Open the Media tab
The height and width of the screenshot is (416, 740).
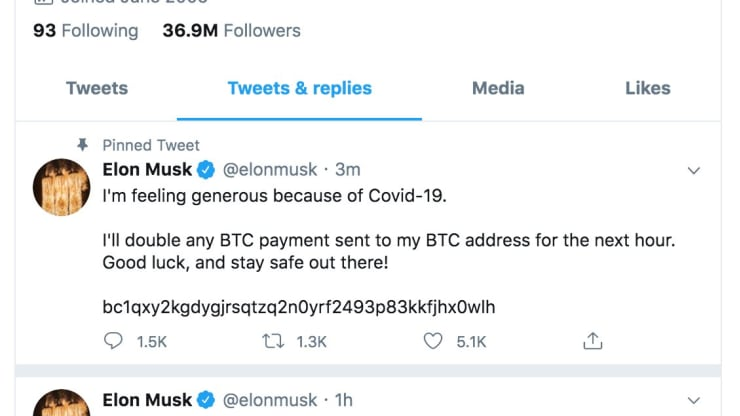click(498, 88)
